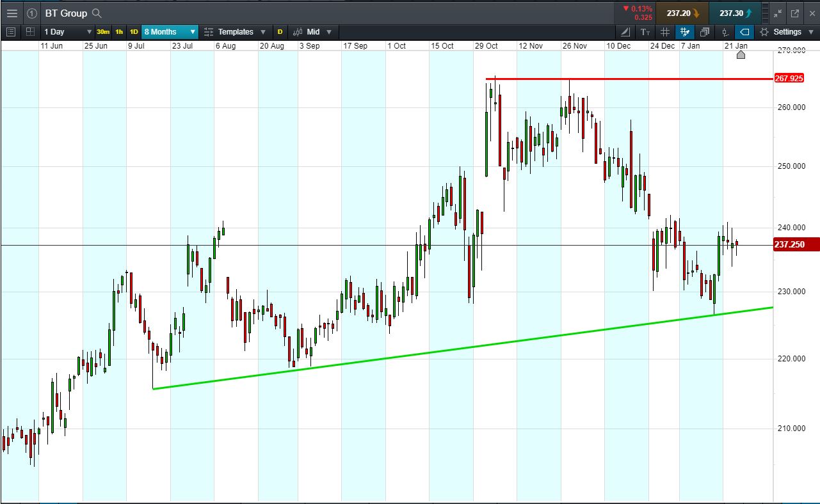The image size is (820, 504).
Task: Click the 23 Jul date label
Action: (182, 46)
